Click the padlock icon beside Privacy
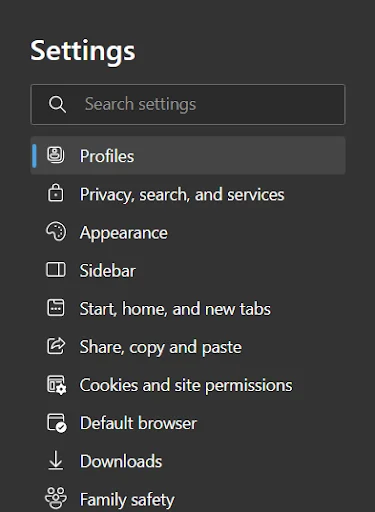 [56, 193]
